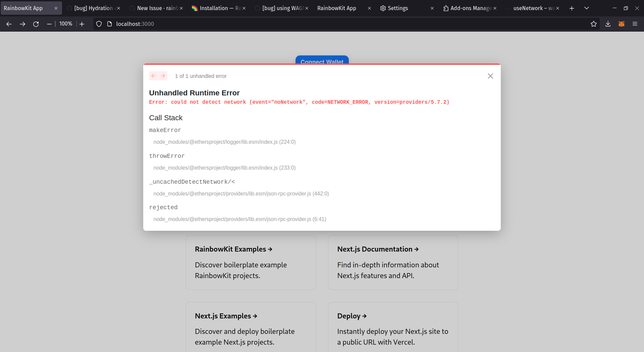Open the Next.js Documentation link
The height and width of the screenshot is (352, 644).
378,249
